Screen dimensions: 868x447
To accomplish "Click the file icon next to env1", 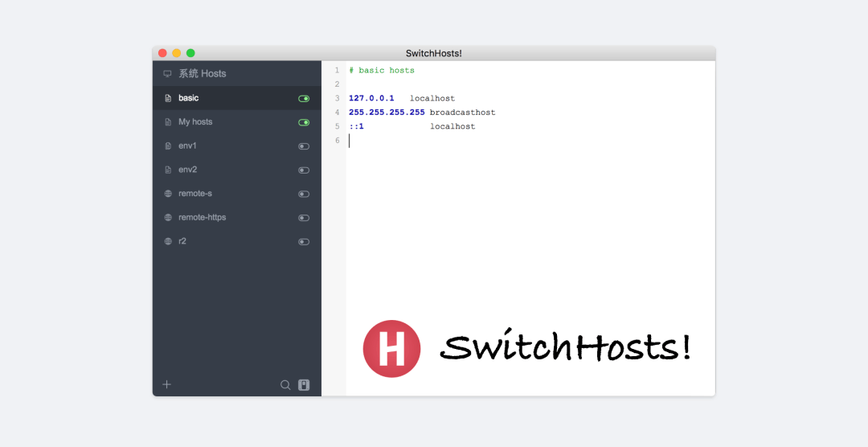I will 168,146.
